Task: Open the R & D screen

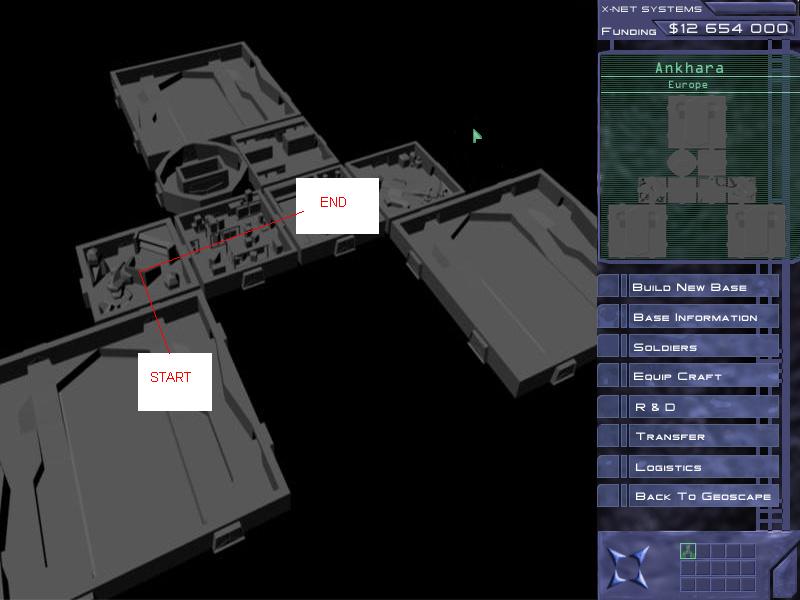Action: point(689,407)
